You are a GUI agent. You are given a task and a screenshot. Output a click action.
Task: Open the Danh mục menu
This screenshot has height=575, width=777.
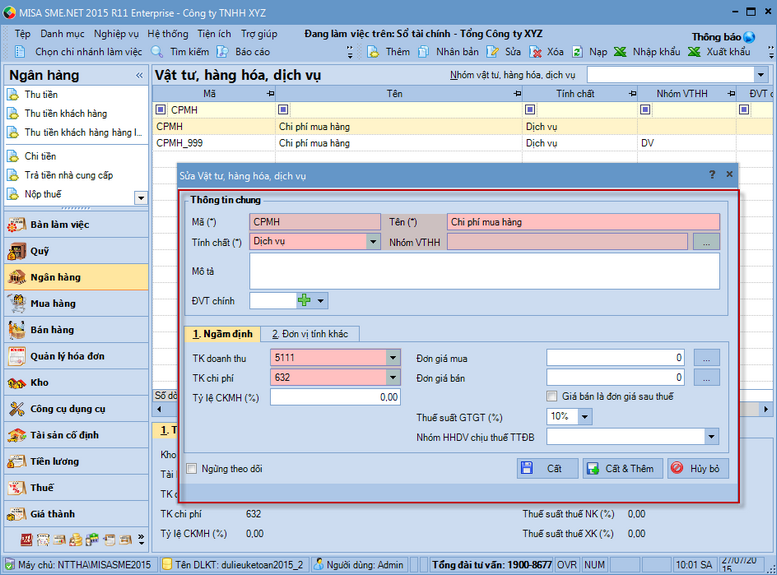click(x=62, y=34)
